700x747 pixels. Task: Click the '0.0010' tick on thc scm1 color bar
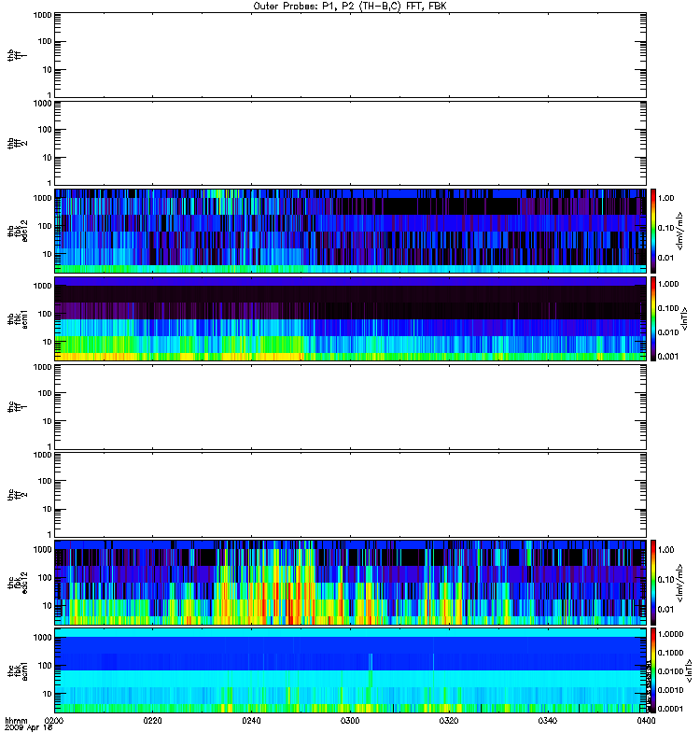tap(670, 690)
